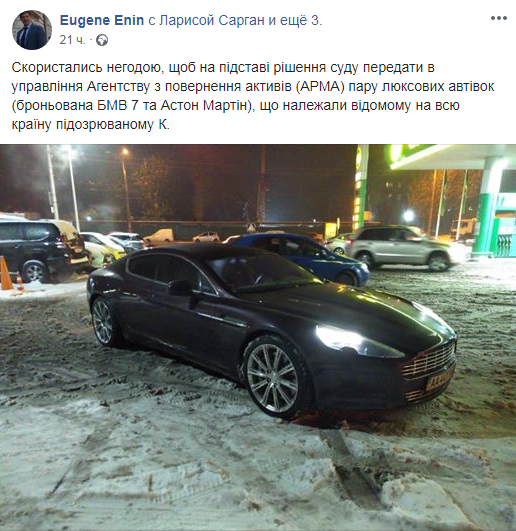
Task: Click the yellow license plate on the car
Action: pyautogui.click(x=439, y=379)
